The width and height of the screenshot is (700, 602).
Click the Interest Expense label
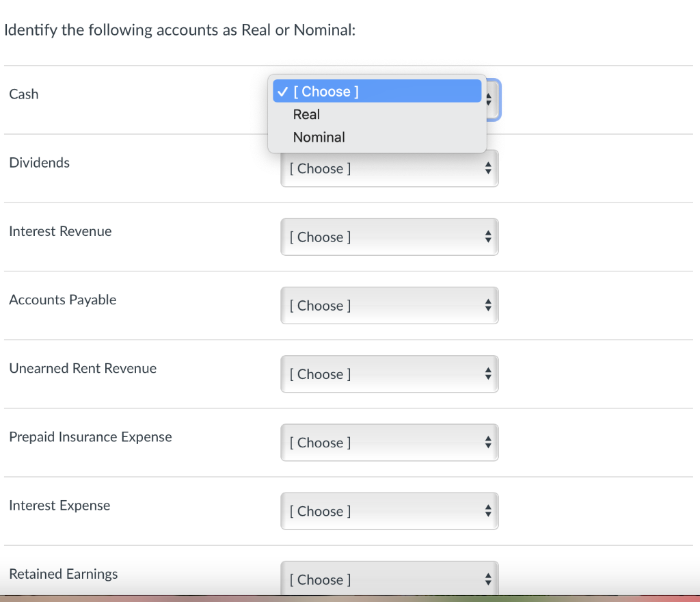click(x=59, y=505)
